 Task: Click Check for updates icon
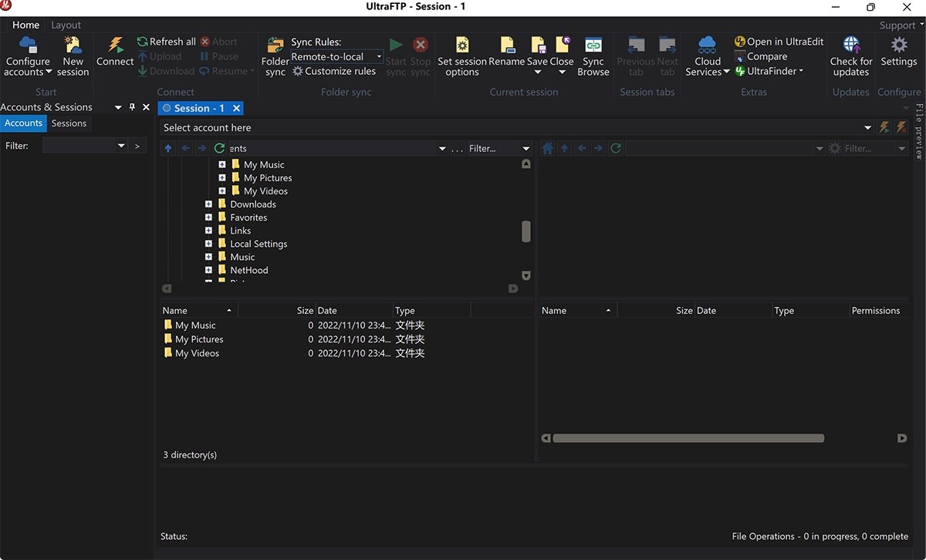click(851, 46)
